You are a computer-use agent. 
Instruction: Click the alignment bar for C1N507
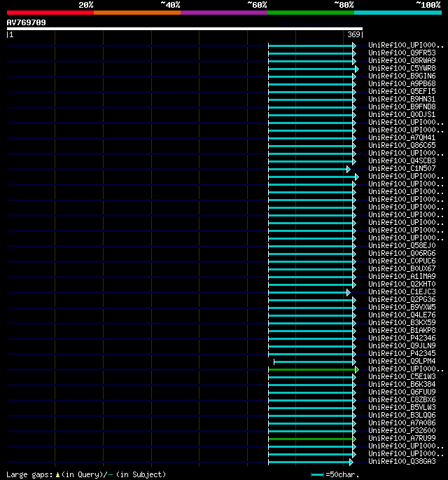pos(309,169)
